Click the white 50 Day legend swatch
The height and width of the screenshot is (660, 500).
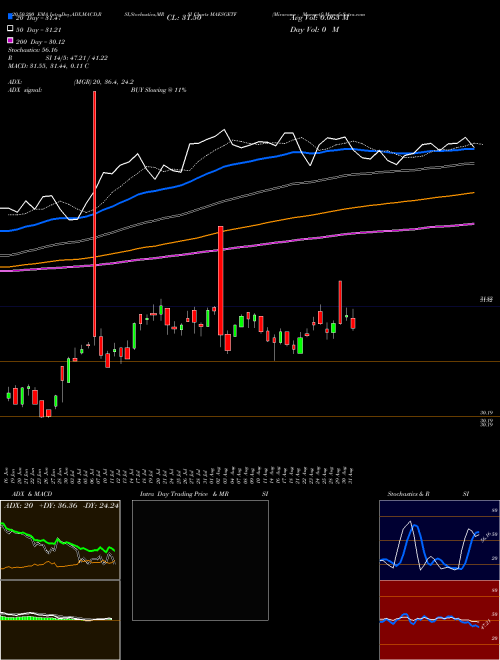click(x=10, y=29)
